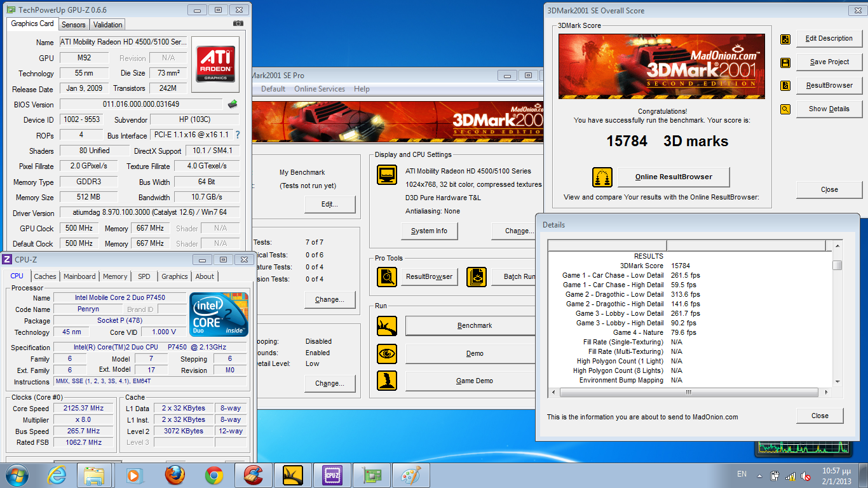
Task: Open Internet Explorer from the taskbar
Action: click(57, 475)
